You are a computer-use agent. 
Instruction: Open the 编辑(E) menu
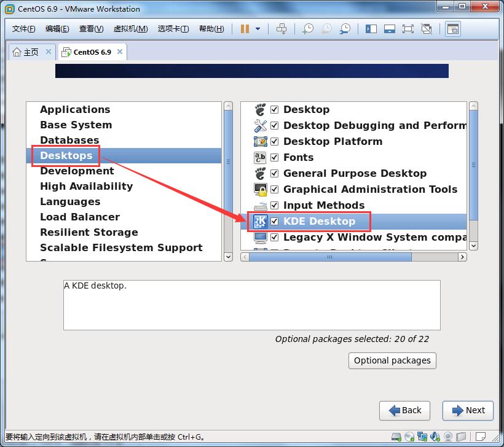[x=57, y=29]
